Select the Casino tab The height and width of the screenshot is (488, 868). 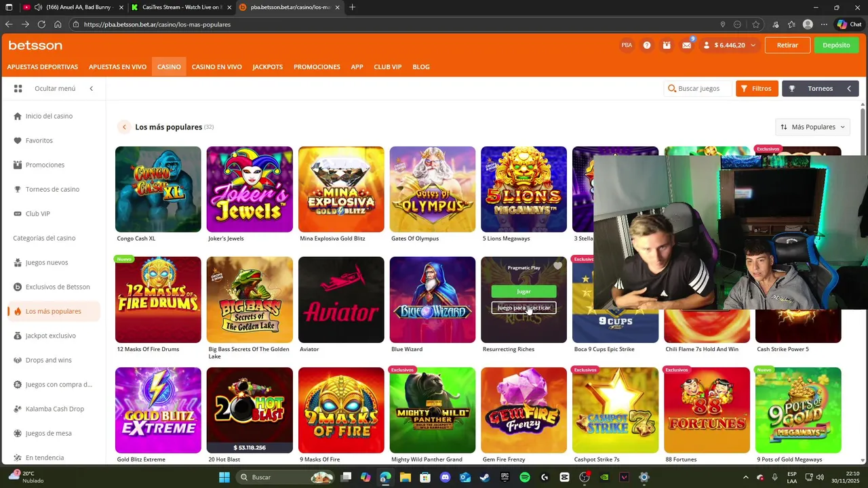169,67
